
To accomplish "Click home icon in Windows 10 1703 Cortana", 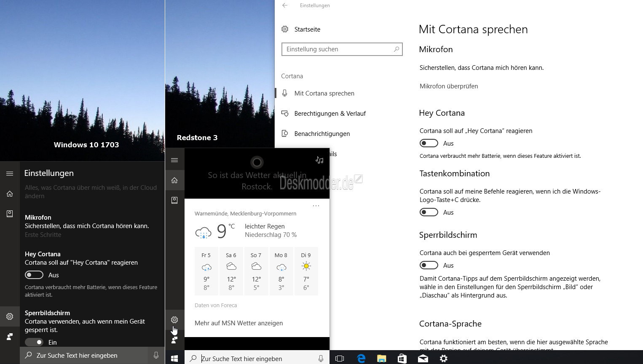I will pos(10,194).
